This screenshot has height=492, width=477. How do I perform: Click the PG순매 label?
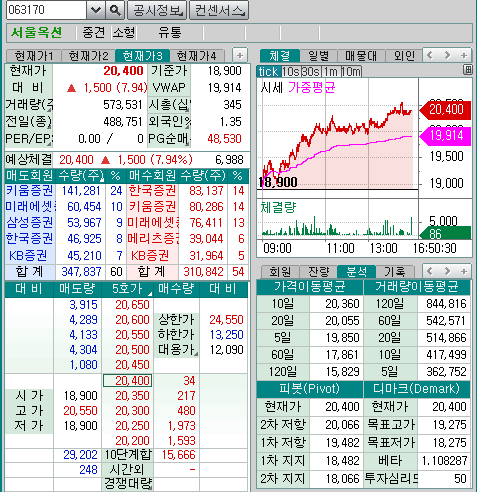[169, 139]
